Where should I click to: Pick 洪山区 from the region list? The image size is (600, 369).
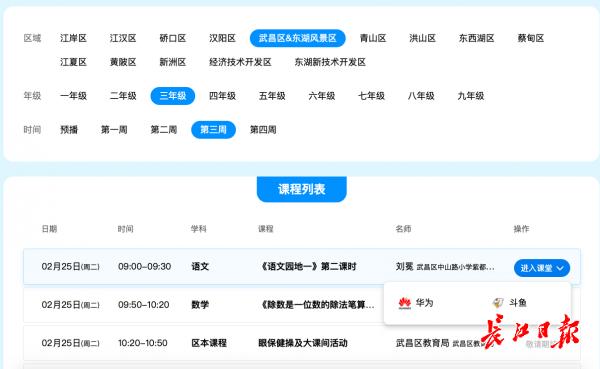(x=422, y=38)
